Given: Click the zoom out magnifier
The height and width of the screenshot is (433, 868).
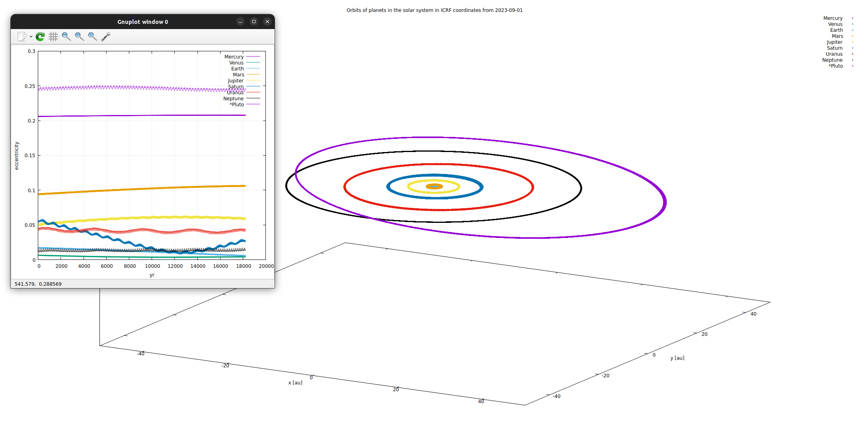Looking at the screenshot, I should coord(66,37).
